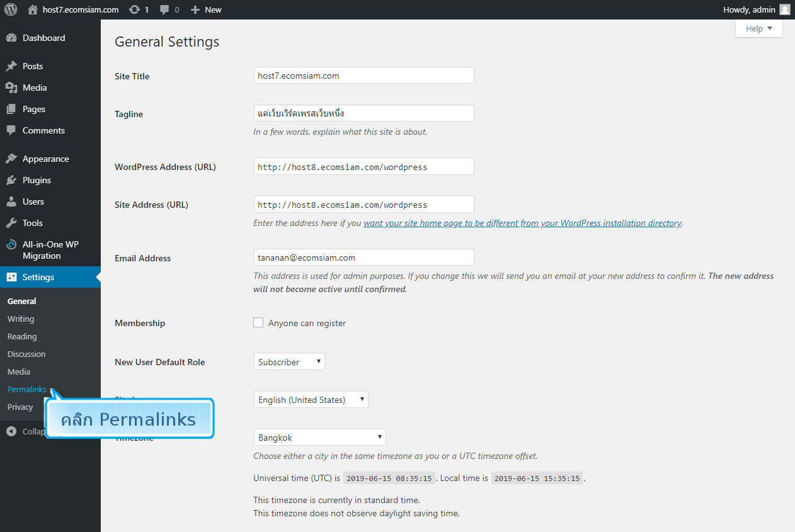Image resolution: width=795 pixels, height=532 pixels.
Task: Click the General Settings heading
Action: 167,42
